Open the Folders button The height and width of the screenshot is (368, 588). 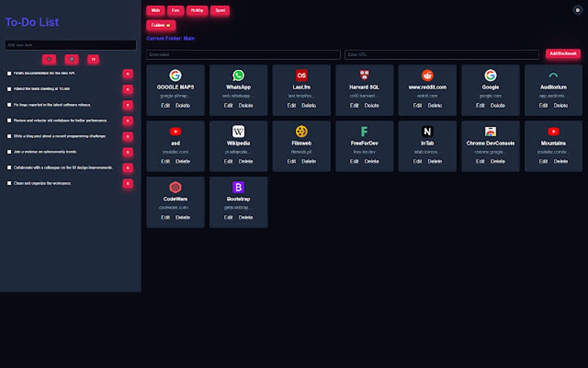coord(160,25)
